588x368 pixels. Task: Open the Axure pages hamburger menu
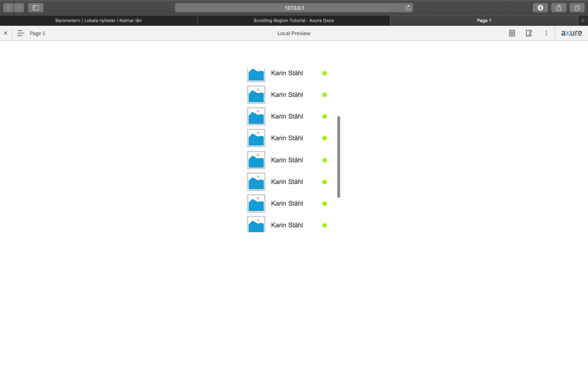point(21,33)
